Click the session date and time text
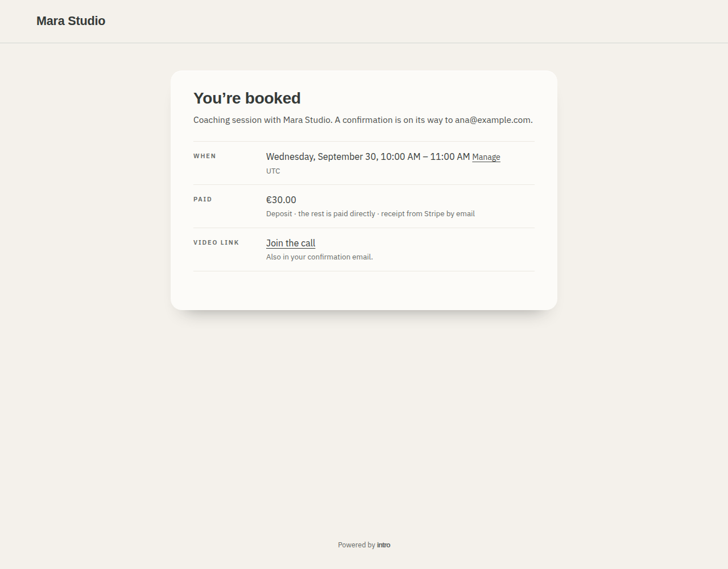This screenshot has width=728, height=569. point(368,156)
